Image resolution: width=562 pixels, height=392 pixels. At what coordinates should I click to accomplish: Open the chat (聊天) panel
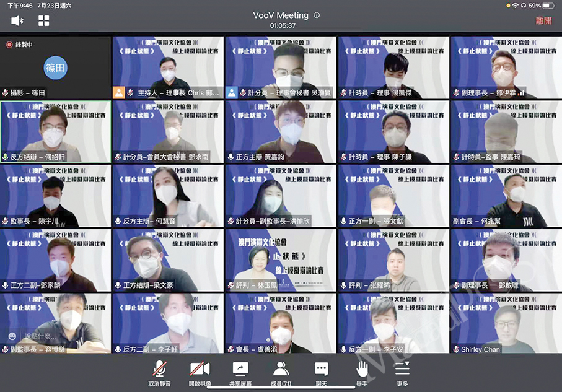[x=321, y=373]
